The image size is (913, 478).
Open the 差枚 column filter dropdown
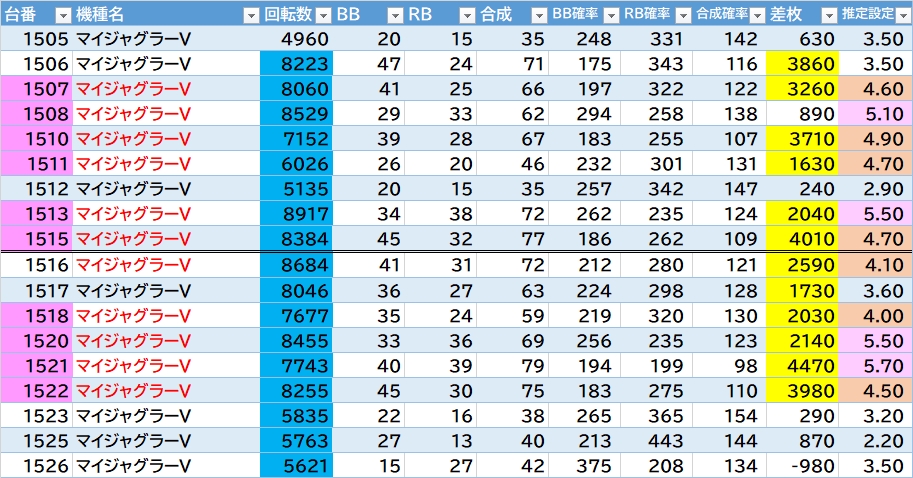pos(829,15)
